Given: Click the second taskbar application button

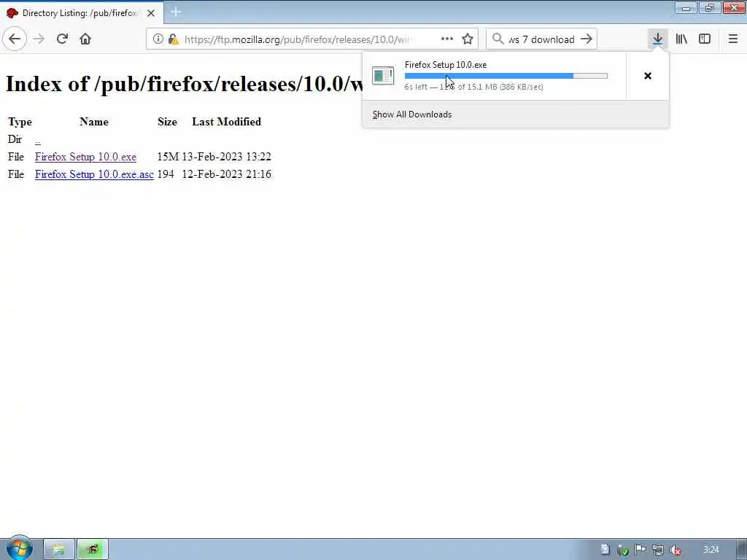Looking at the screenshot, I should coord(93,550).
